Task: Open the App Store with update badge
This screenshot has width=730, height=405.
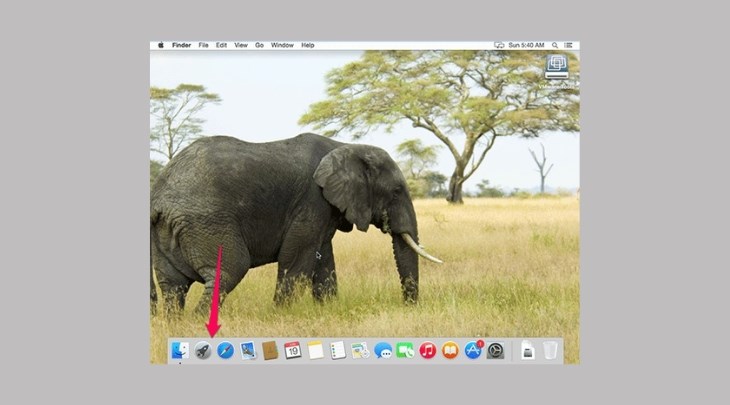Action: click(x=473, y=351)
